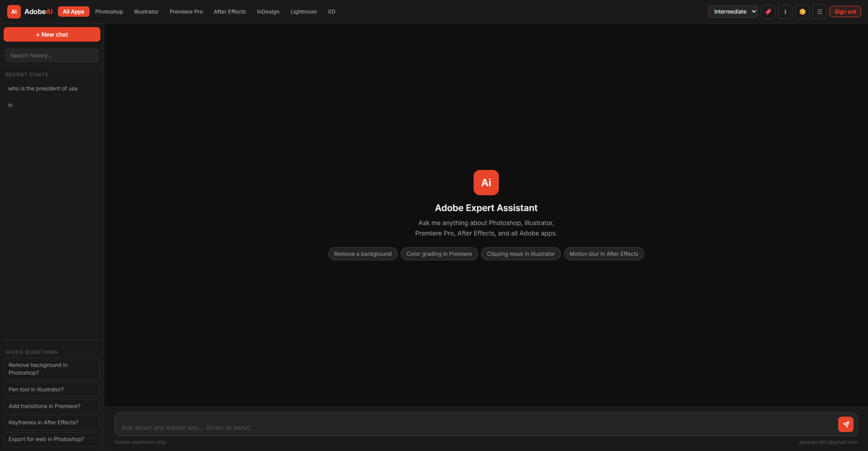
Task: Open the Lightroom section
Action: [303, 11]
